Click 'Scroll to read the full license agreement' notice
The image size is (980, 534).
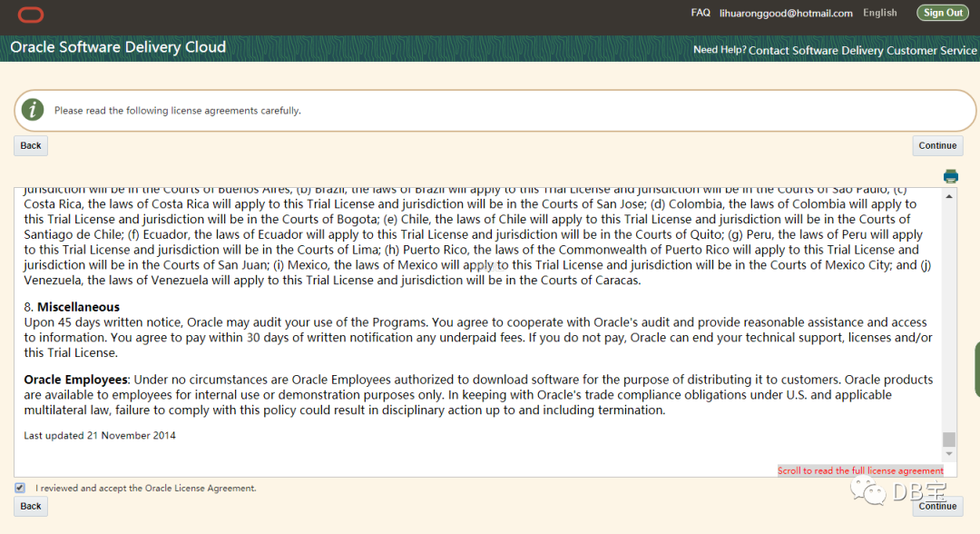click(x=860, y=470)
